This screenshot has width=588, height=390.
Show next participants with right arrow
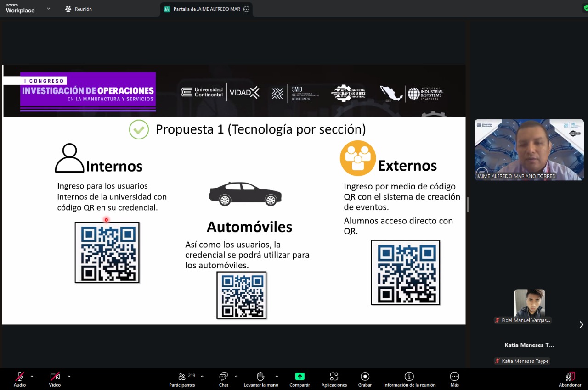pyautogui.click(x=581, y=324)
